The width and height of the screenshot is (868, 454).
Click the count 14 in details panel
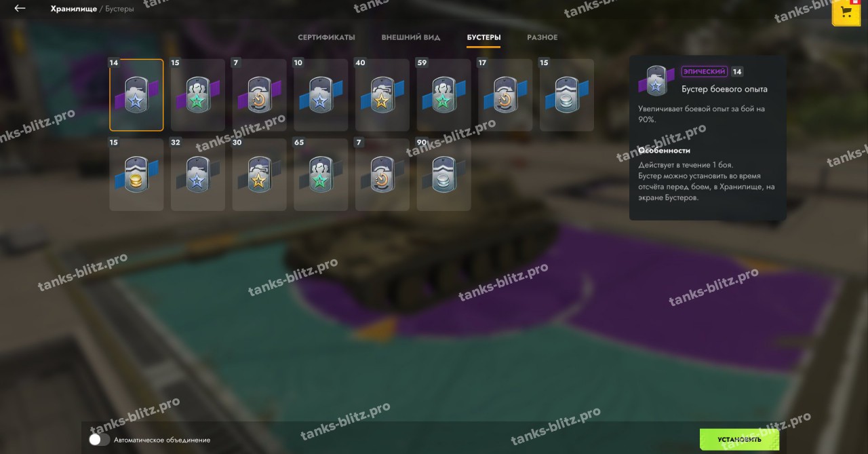pyautogui.click(x=737, y=71)
